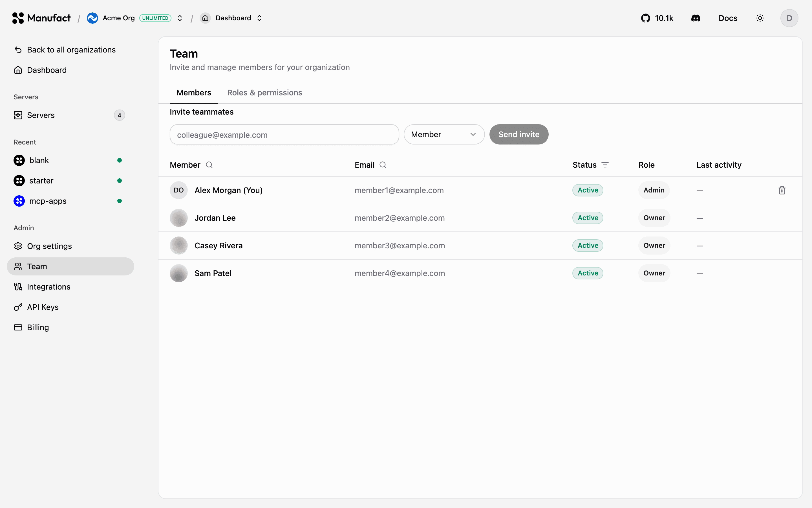Open Jordan Lee's Owner role badge
812x508 pixels.
click(x=654, y=218)
